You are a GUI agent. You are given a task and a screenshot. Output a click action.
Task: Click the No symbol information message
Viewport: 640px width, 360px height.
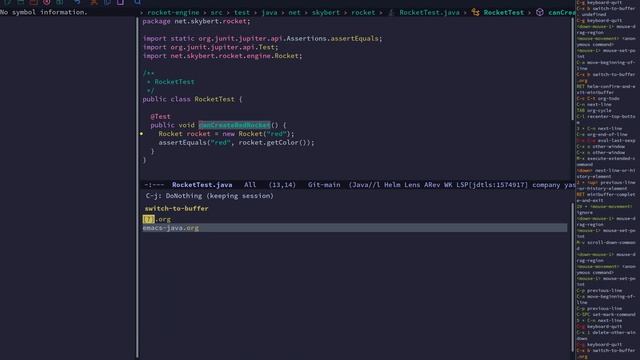click(x=44, y=12)
